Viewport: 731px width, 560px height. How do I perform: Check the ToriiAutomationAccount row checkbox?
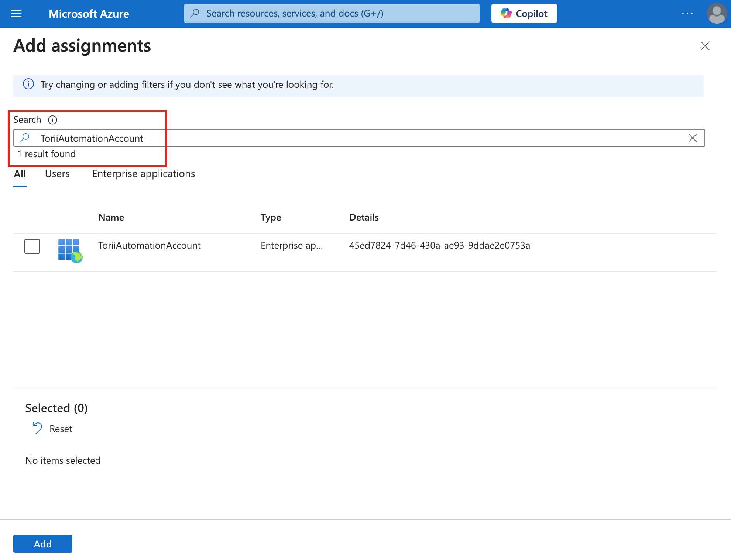click(x=32, y=246)
